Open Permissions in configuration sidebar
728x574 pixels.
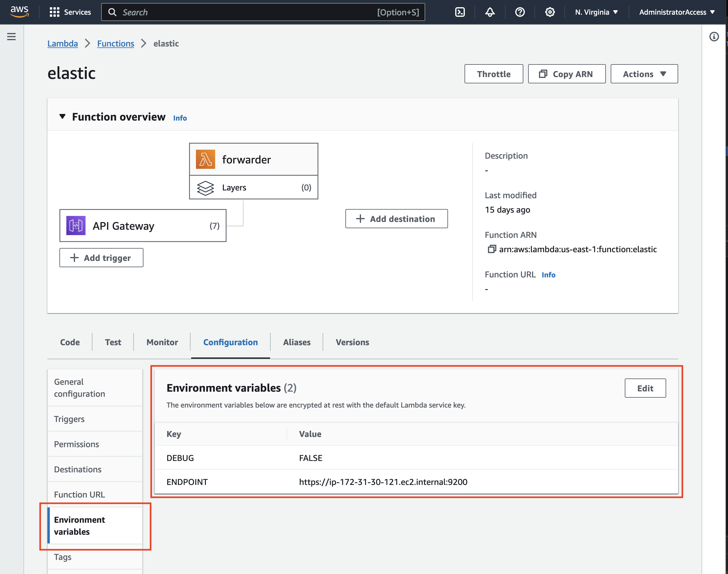click(95, 444)
